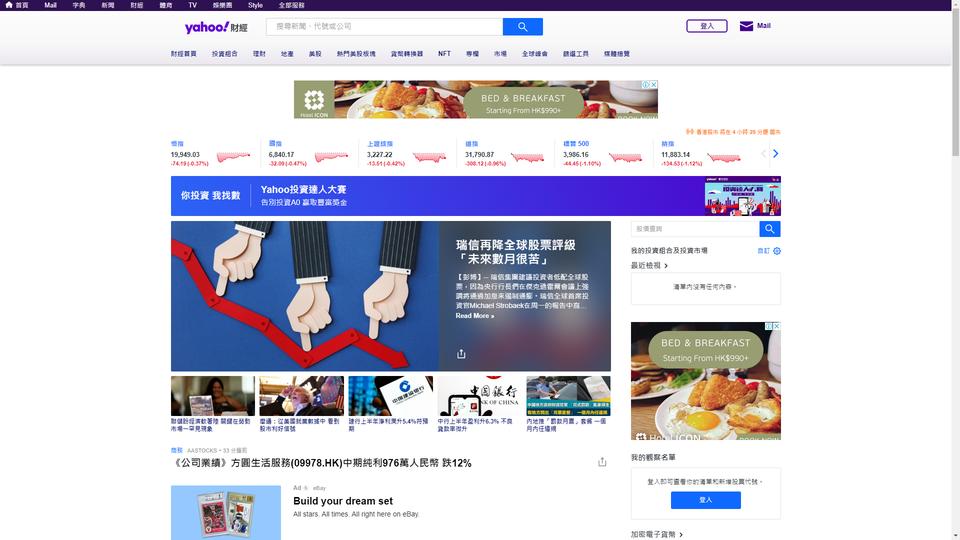Open the Mail envelope icon in header
This screenshot has height=540, width=960.
pyautogui.click(x=746, y=26)
